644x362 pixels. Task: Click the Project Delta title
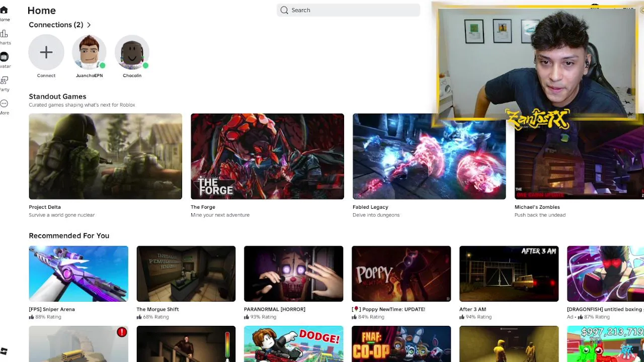click(45, 207)
